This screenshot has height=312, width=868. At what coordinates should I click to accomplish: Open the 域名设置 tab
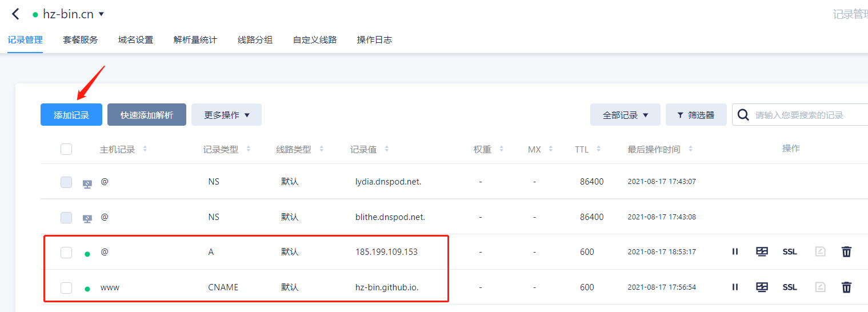135,40
